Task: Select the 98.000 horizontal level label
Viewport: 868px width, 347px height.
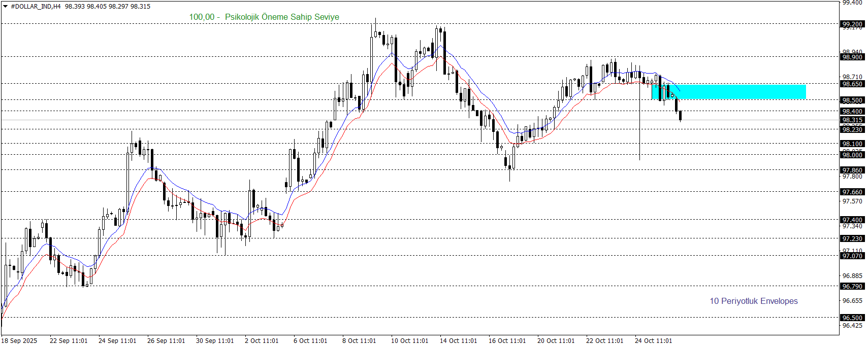Action: click(x=852, y=155)
